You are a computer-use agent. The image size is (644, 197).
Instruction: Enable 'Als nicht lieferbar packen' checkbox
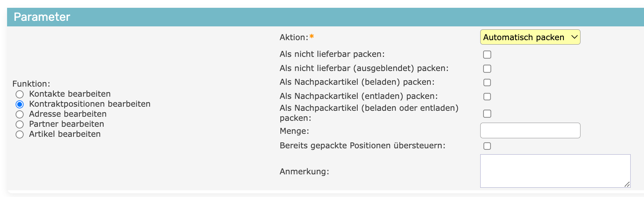tap(487, 55)
